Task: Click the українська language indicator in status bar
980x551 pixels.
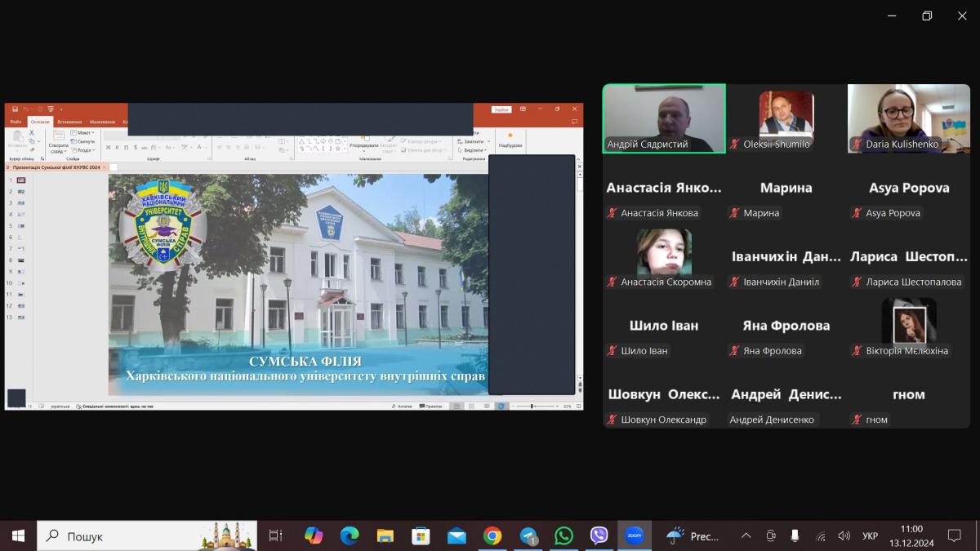Action: coord(60,406)
